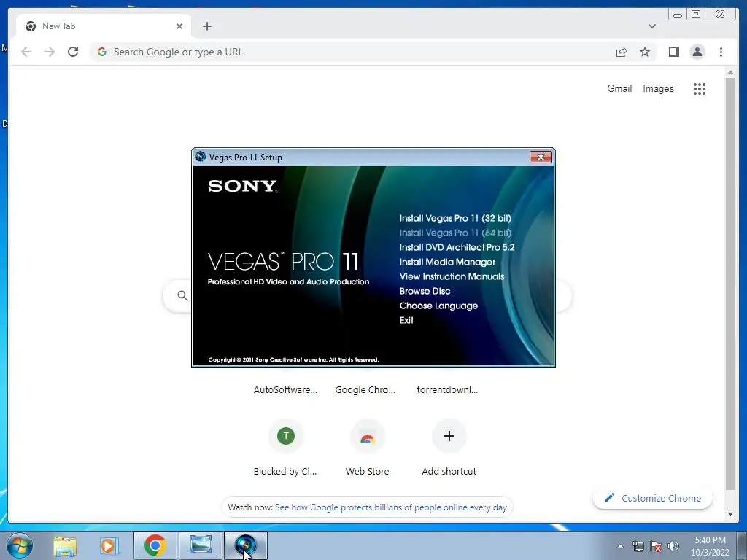The height and width of the screenshot is (560, 747).
Task: Open a new tab with plus button
Action: click(x=206, y=26)
